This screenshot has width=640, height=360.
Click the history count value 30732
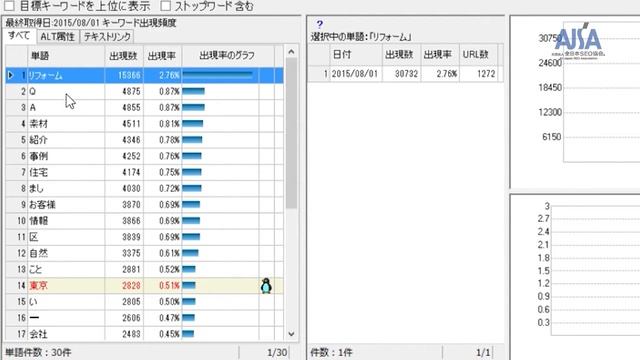407,74
